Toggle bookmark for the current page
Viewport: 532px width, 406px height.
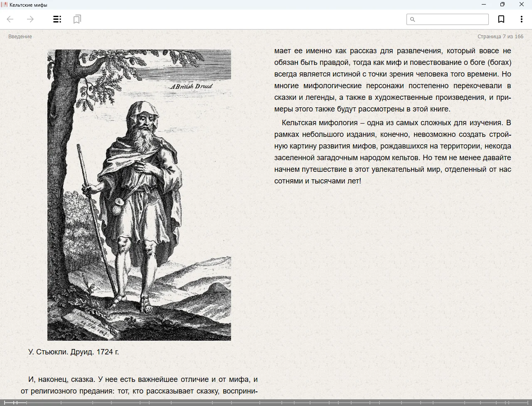(x=501, y=19)
